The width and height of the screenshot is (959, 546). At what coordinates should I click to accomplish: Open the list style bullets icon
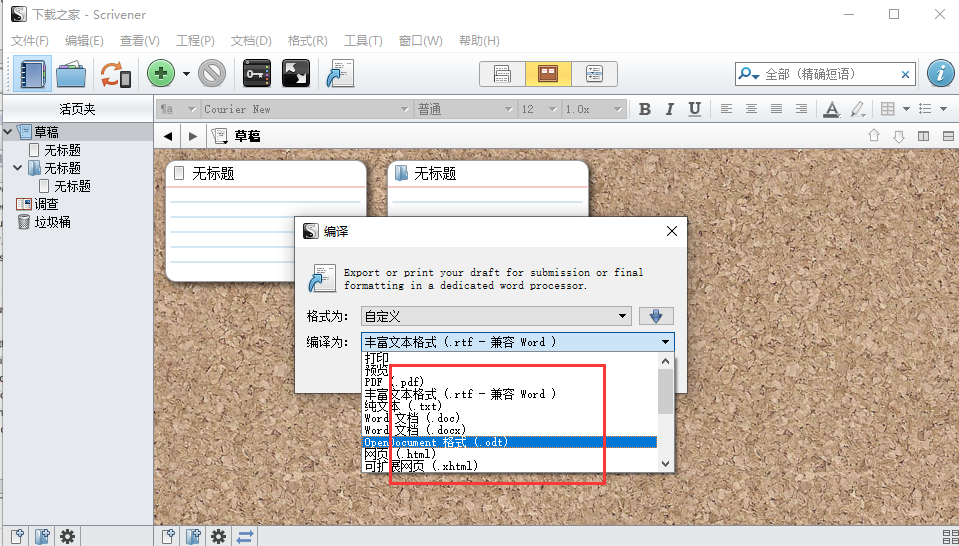pyautogui.click(x=925, y=109)
